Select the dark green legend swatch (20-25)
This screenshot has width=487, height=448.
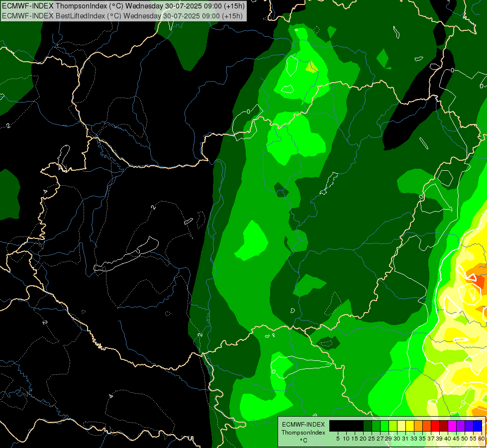tap(368, 426)
